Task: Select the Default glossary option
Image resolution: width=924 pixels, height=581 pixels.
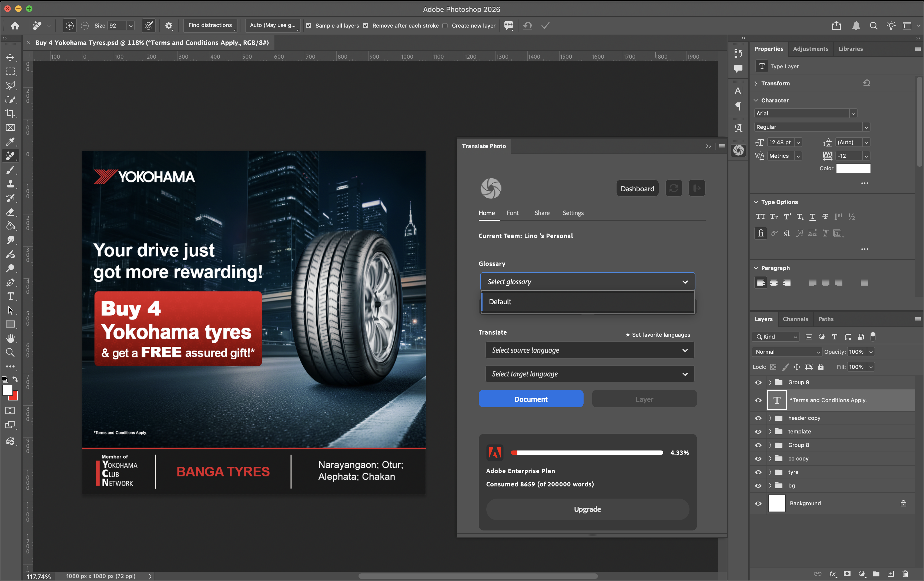Action: click(587, 302)
